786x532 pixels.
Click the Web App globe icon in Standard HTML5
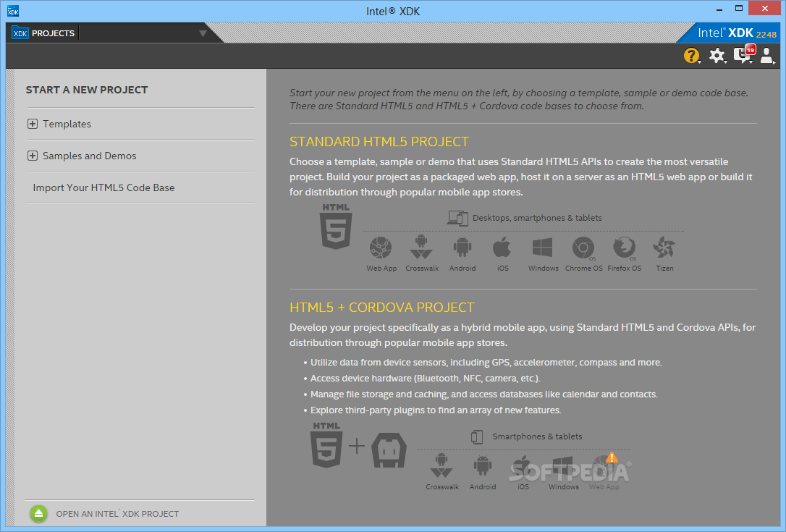click(381, 248)
